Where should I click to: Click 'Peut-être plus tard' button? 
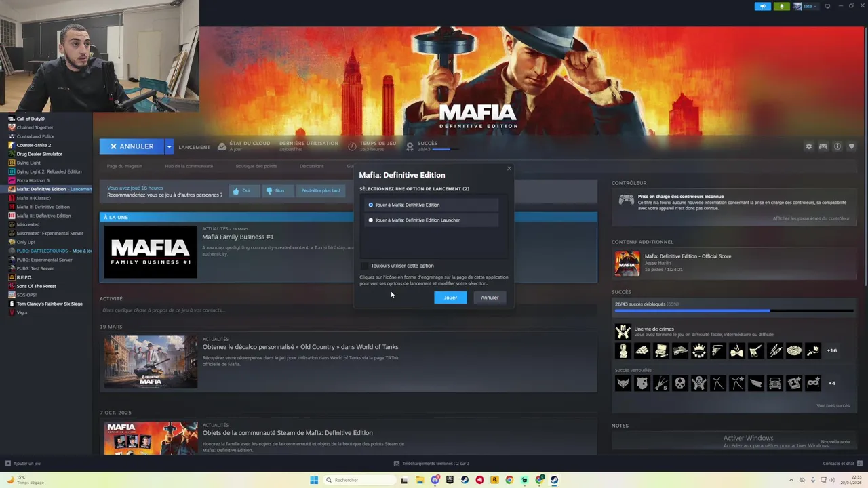[321, 191]
